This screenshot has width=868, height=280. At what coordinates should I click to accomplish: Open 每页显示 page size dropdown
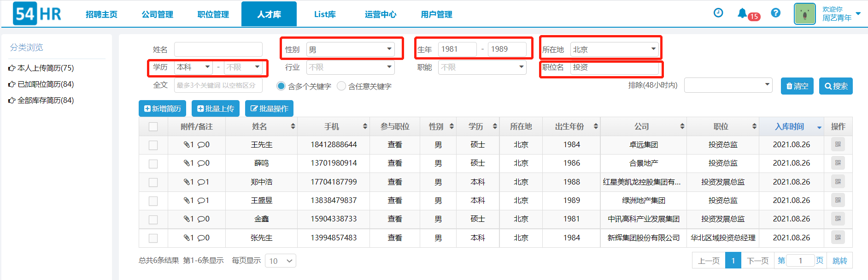(281, 261)
